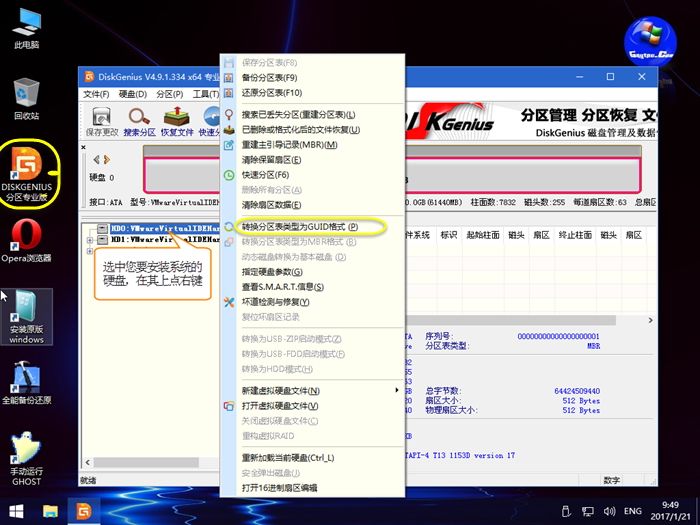Choose 指定硬盘参数(G) menu entry
The image size is (700, 525).
click(x=312, y=272)
